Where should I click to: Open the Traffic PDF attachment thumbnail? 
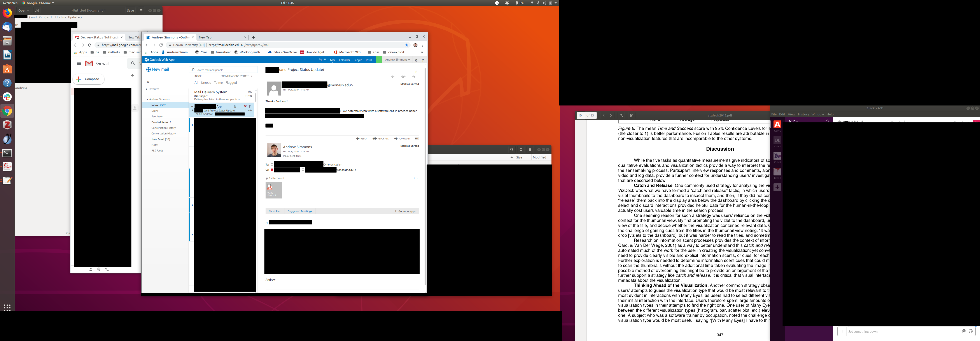[x=273, y=190]
